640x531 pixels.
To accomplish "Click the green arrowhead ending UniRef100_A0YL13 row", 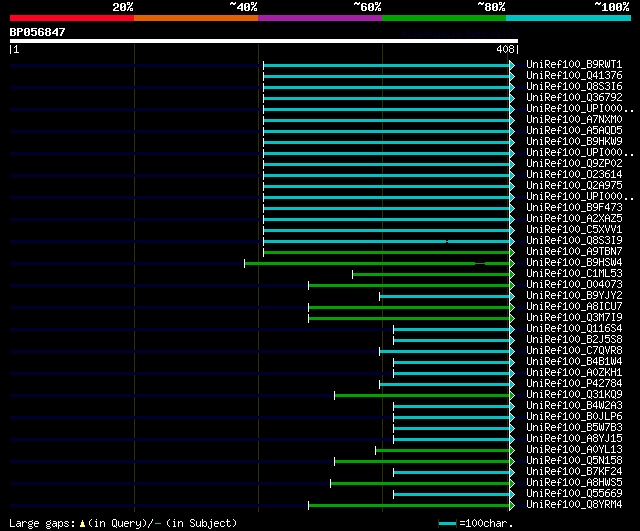I will pyautogui.click(x=512, y=451).
